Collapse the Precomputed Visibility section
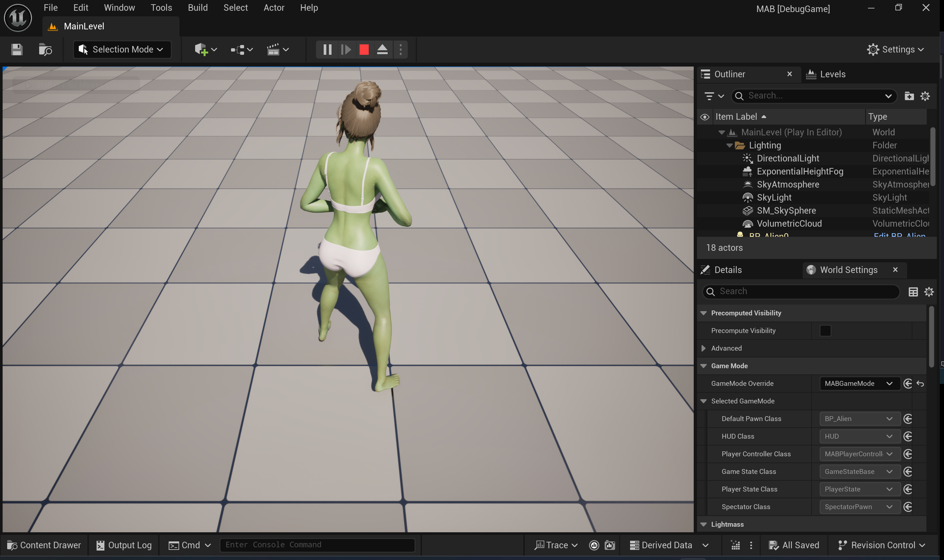 [704, 313]
